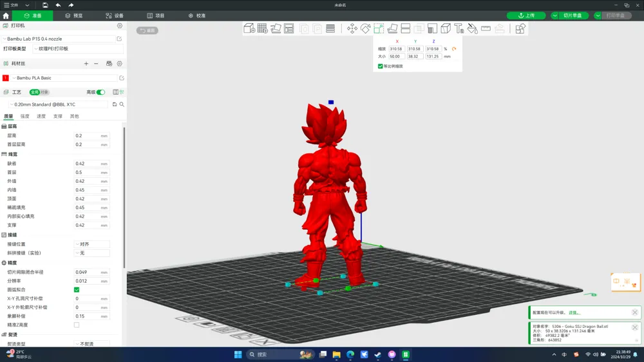Image resolution: width=644 pixels, height=362 pixels.
Task: Open the 熨烫类型 ironing type dropdown
Action: click(91, 343)
